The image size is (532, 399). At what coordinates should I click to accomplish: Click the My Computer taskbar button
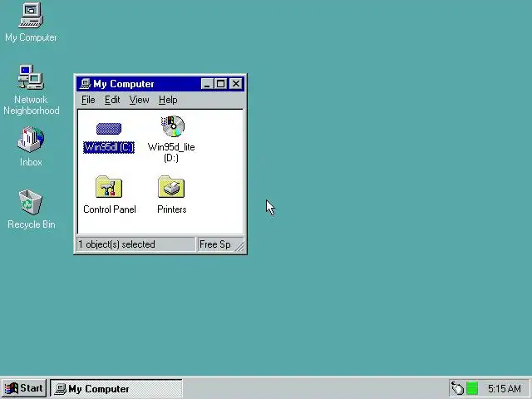tap(116, 388)
